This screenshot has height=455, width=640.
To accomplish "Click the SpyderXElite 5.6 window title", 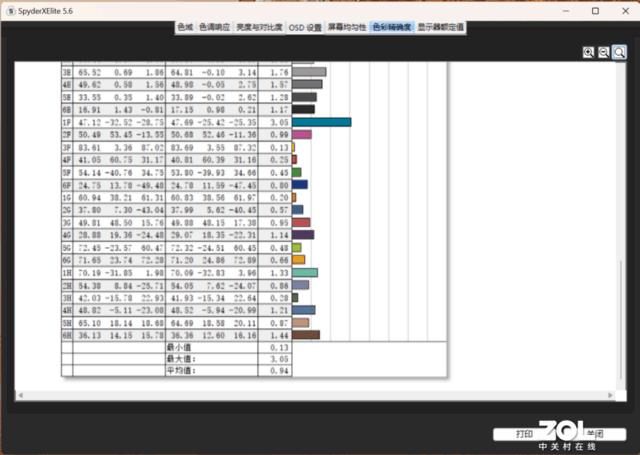I will pyautogui.click(x=45, y=11).
